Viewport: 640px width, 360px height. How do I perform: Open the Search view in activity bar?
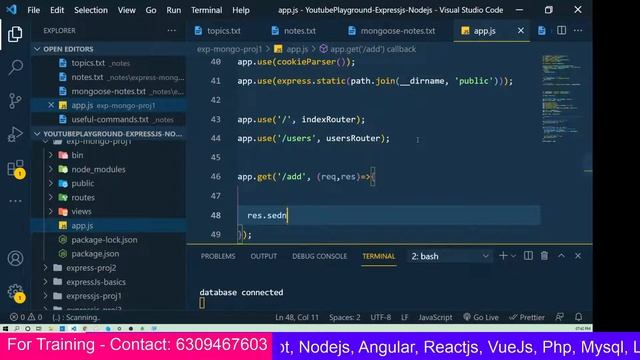15,67
